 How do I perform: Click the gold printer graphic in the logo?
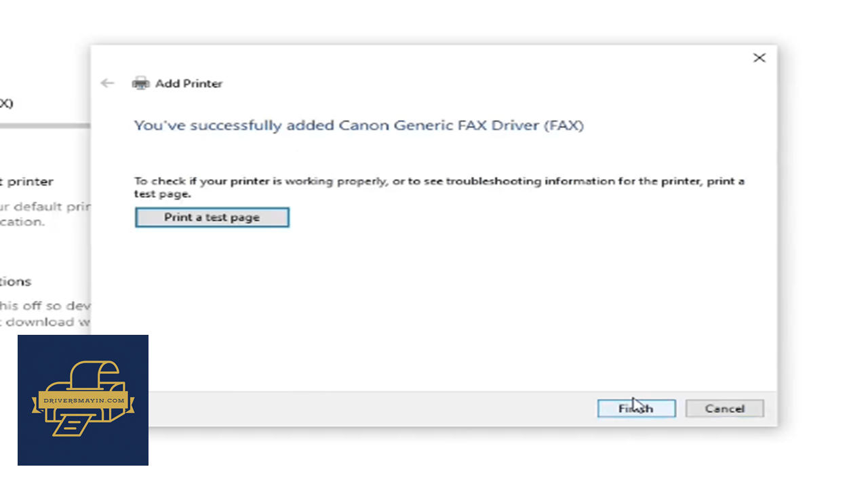click(83, 399)
